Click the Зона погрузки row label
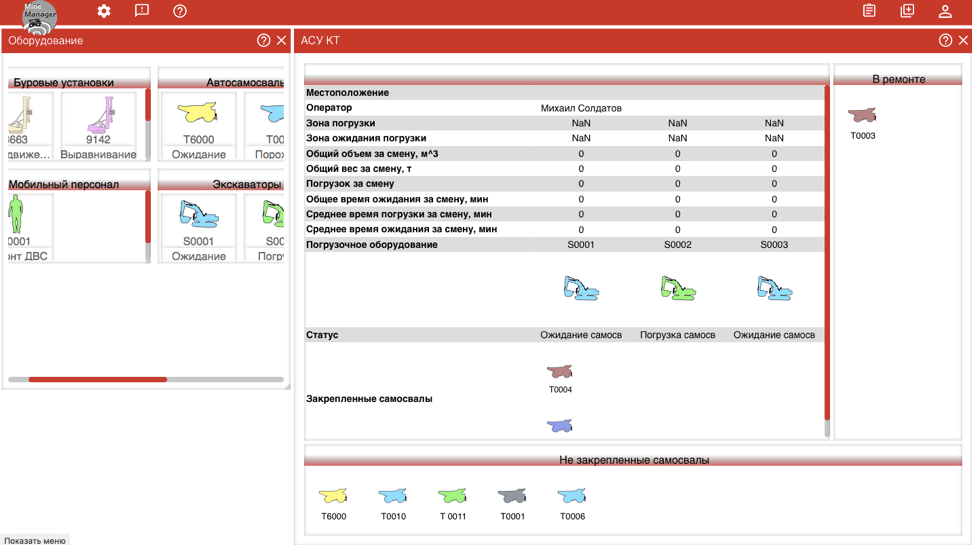This screenshot has height=545, width=972. [x=340, y=123]
